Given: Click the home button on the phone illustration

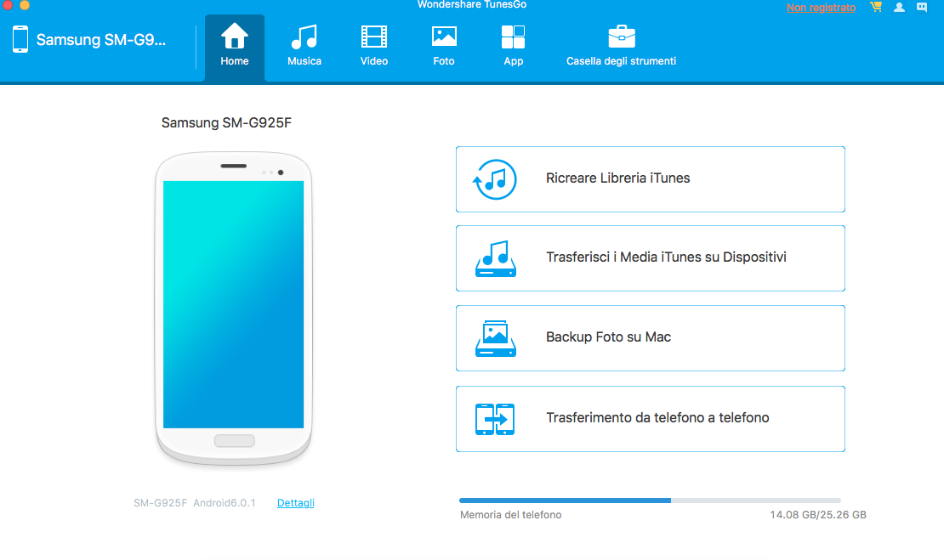Looking at the screenshot, I should coord(234,441).
